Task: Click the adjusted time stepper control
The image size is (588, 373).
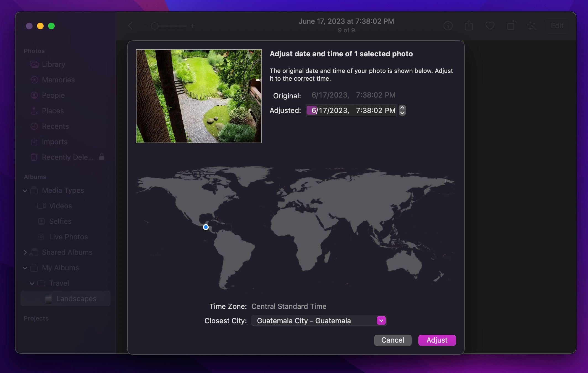Action: tap(401, 111)
